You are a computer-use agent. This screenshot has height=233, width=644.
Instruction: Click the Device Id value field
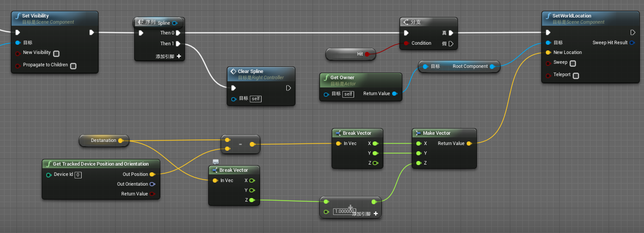coord(78,175)
